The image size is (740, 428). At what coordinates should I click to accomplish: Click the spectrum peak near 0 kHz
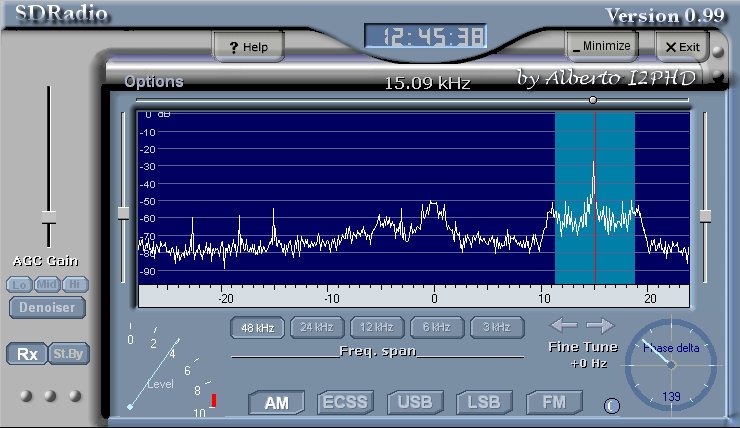coord(433,207)
